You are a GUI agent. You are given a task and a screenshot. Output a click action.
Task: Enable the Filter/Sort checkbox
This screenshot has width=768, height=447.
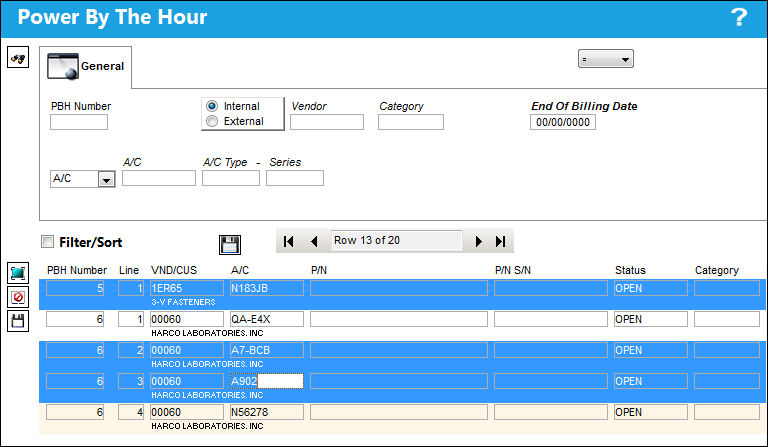[48, 241]
